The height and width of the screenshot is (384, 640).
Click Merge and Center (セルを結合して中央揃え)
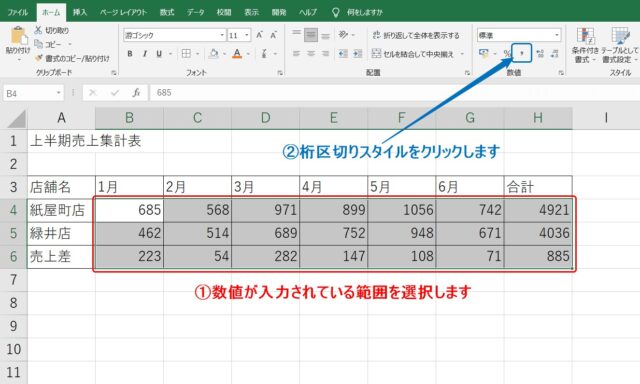(x=413, y=53)
